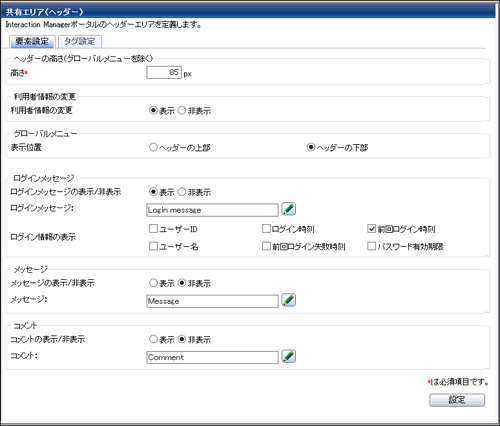This screenshot has height=426, width=500.
Task: Check the 前回ログイン失敗時刻 checkbox
Action: coord(266,246)
